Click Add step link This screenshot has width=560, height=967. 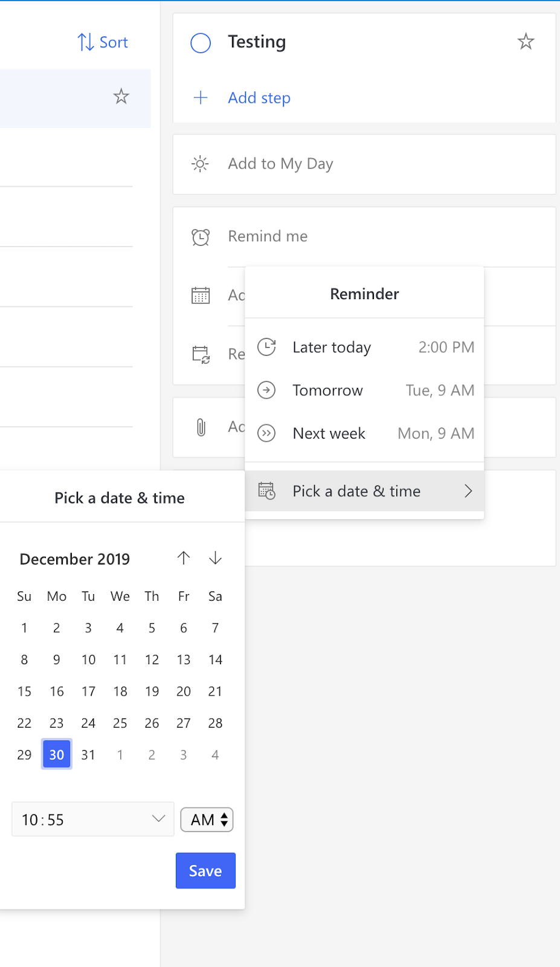point(259,98)
